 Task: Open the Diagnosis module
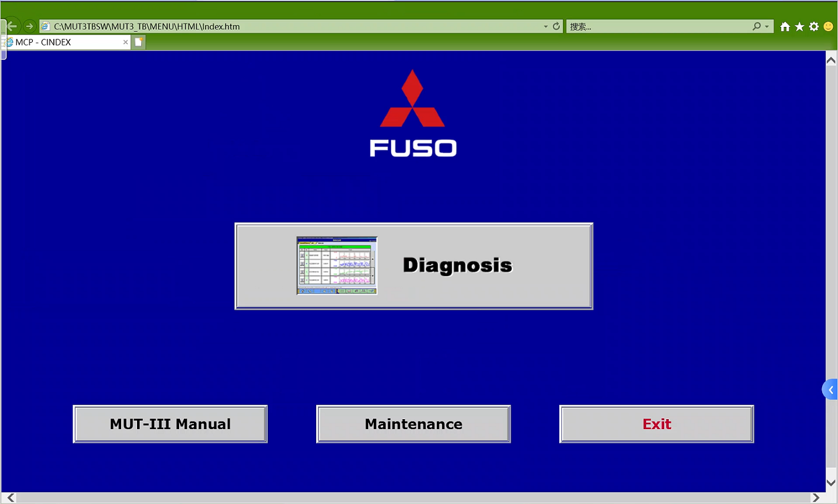[x=413, y=266]
